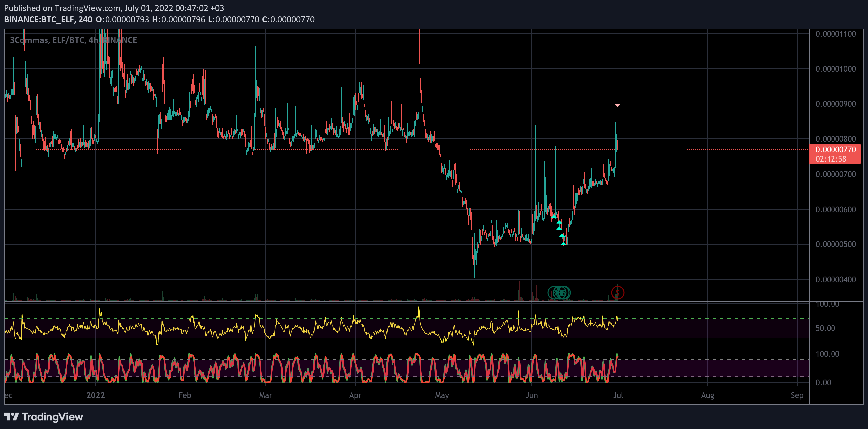Click the Apr label on the time axis
The height and width of the screenshot is (429, 868).
[x=355, y=395]
